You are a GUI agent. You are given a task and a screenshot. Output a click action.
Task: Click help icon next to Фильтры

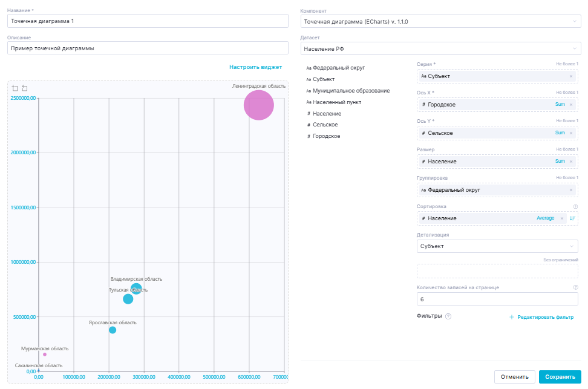[x=448, y=316]
